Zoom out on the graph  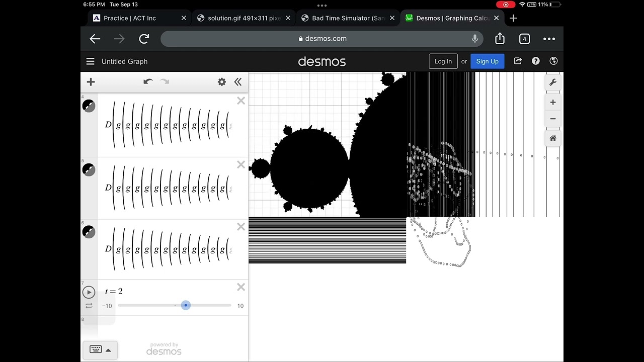pos(553,119)
